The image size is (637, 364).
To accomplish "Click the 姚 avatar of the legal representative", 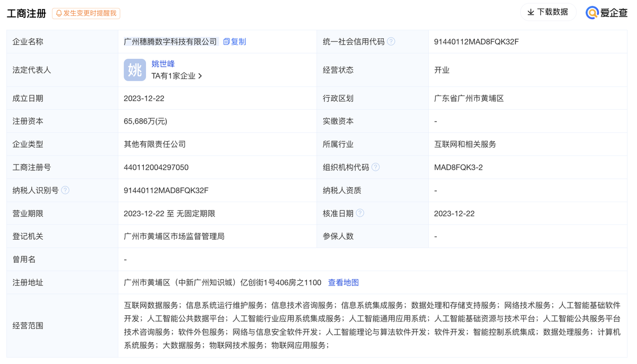I will (134, 70).
